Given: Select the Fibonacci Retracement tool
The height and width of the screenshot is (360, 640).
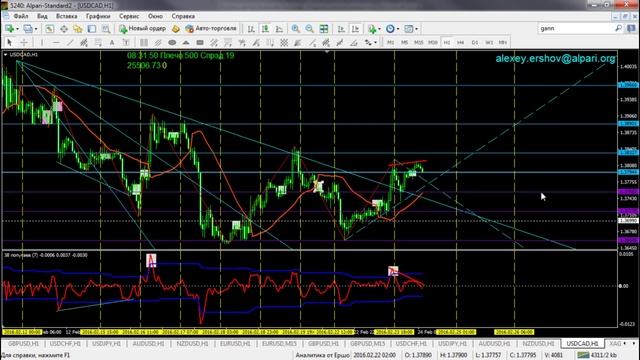Looking at the screenshot, I should point(98,42).
